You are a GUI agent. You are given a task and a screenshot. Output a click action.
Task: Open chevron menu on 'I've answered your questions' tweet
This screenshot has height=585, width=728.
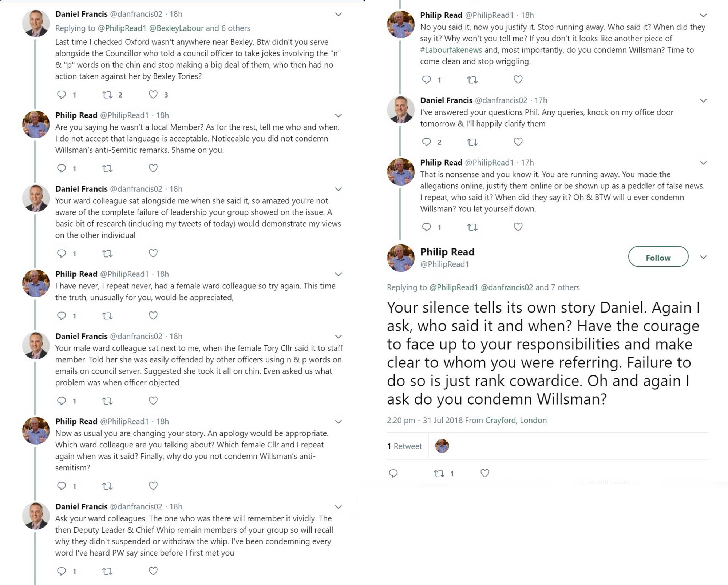[703, 100]
